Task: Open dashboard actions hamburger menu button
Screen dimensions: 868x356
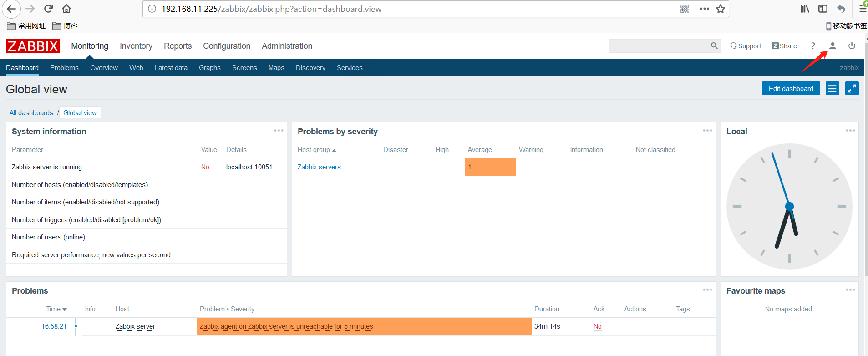Action: coord(832,89)
